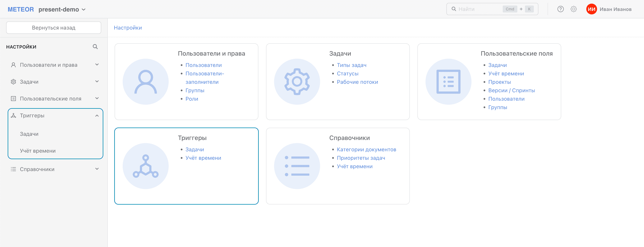
Task: Click the Пользовательские поля card heading
Action: click(517, 53)
